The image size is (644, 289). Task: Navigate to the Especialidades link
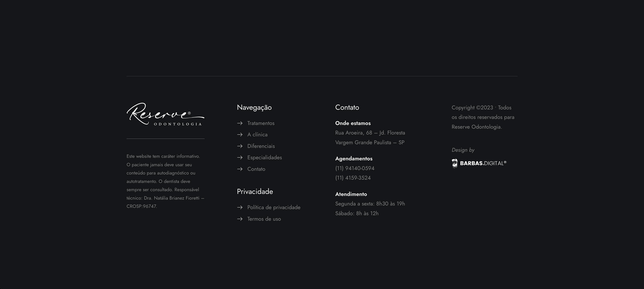(264, 158)
